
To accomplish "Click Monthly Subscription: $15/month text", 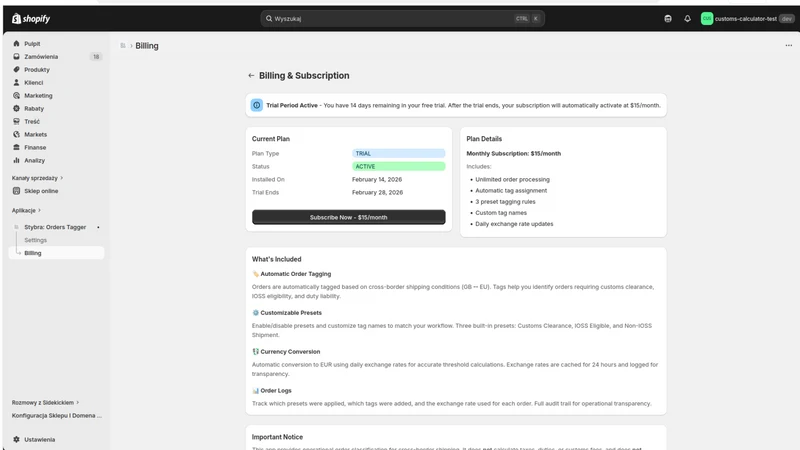I will click(513, 154).
